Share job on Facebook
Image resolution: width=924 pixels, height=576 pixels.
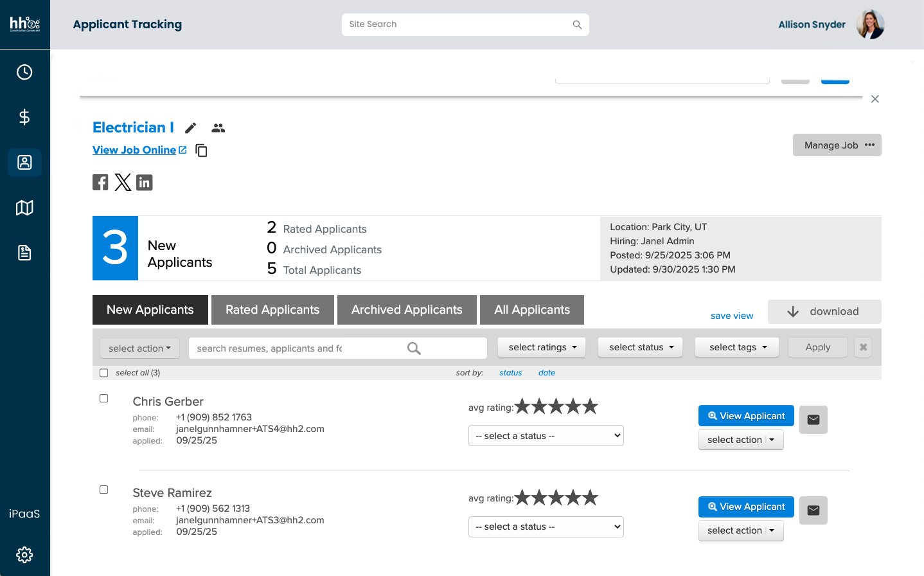100,183
